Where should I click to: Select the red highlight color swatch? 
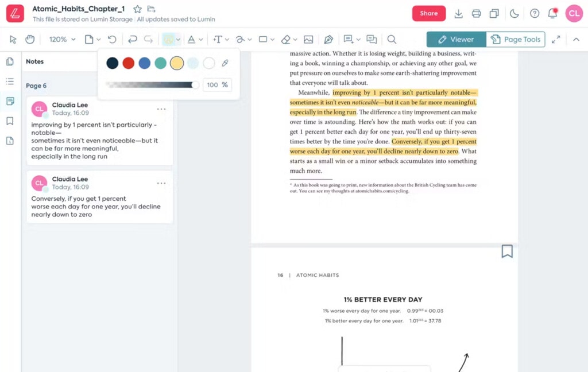(x=128, y=63)
